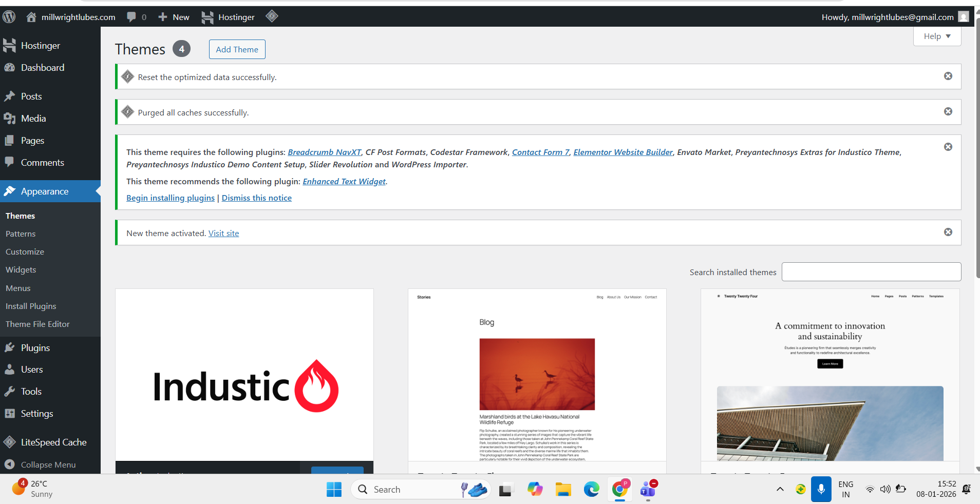The height and width of the screenshot is (504, 980).
Task: Open the microphone icon in system tray
Action: (x=821, y=489)
